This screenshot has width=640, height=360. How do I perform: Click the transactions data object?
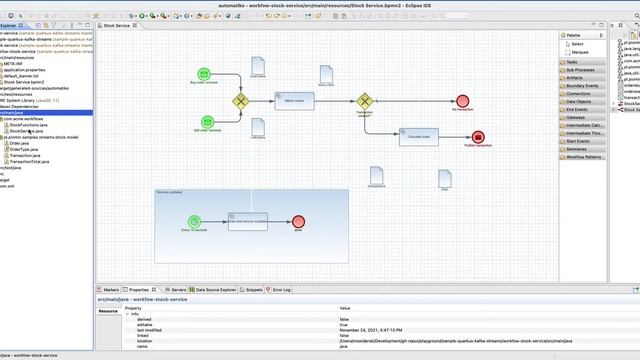[376, 175]
